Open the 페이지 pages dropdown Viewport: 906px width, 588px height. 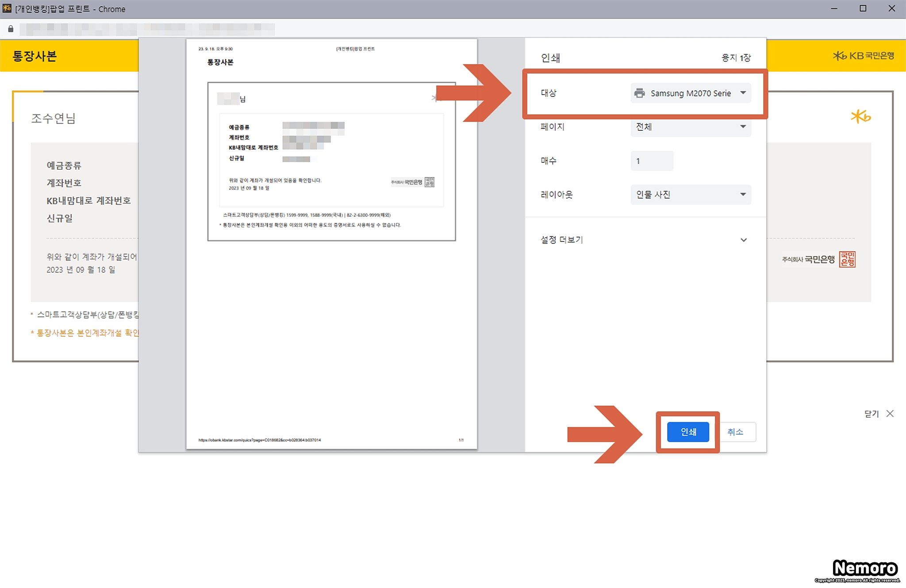tap(691, 127)
